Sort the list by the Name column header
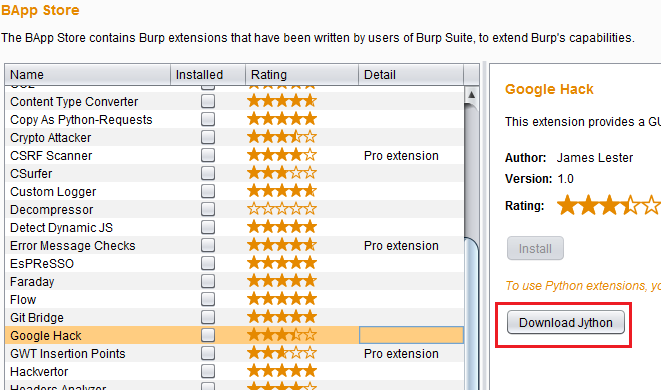661x390 pixels. (88, 75)
